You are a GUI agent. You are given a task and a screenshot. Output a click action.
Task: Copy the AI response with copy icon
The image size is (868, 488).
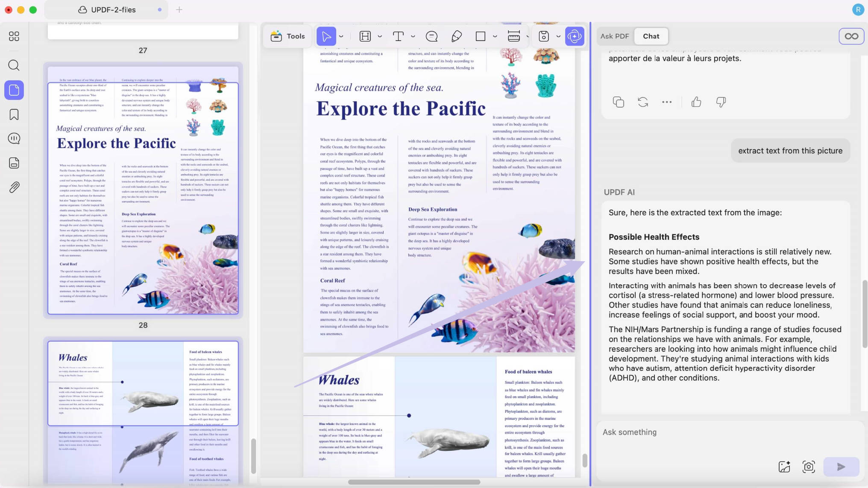click(x=618, y=102)
